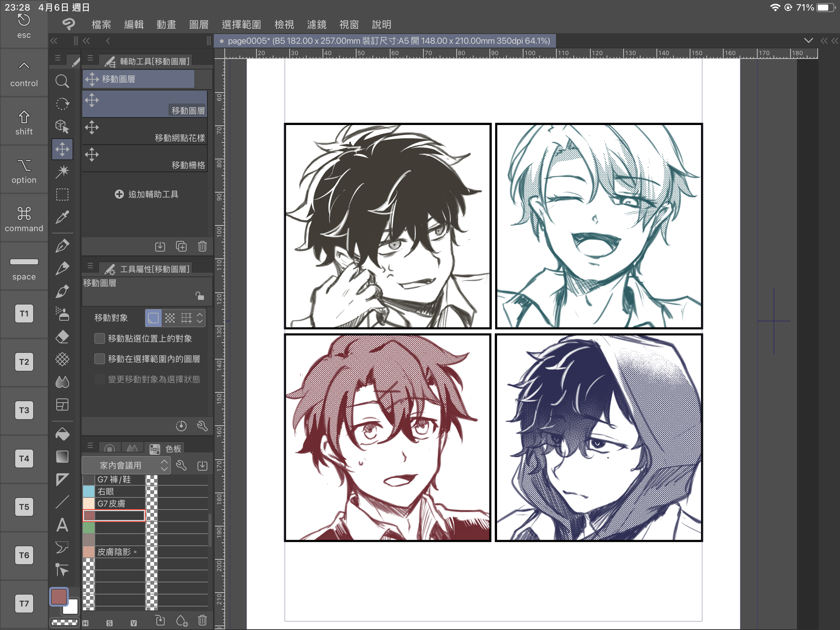
Task: Set move target to grid mode
Action: (186, 318)
